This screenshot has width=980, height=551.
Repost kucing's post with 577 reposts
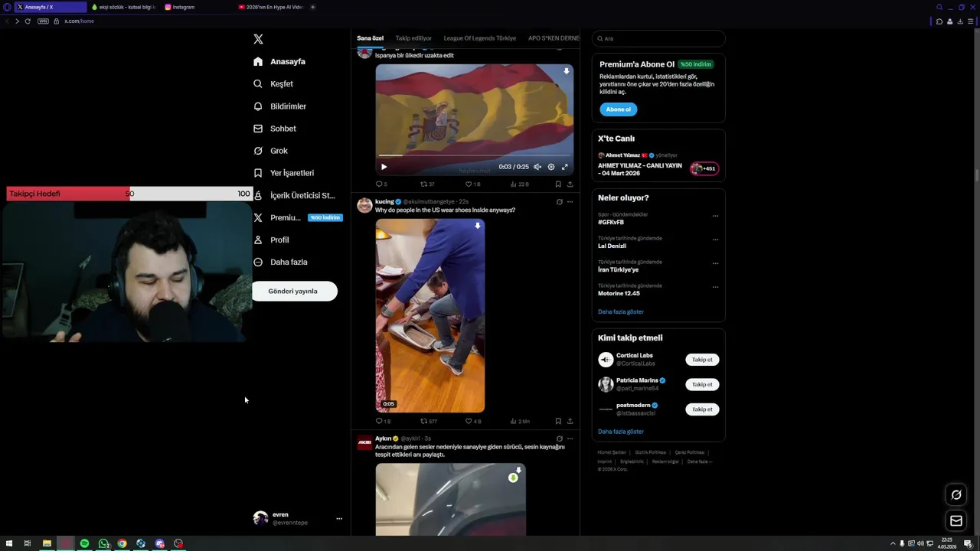pyautogui.click(x=429, y=421)
